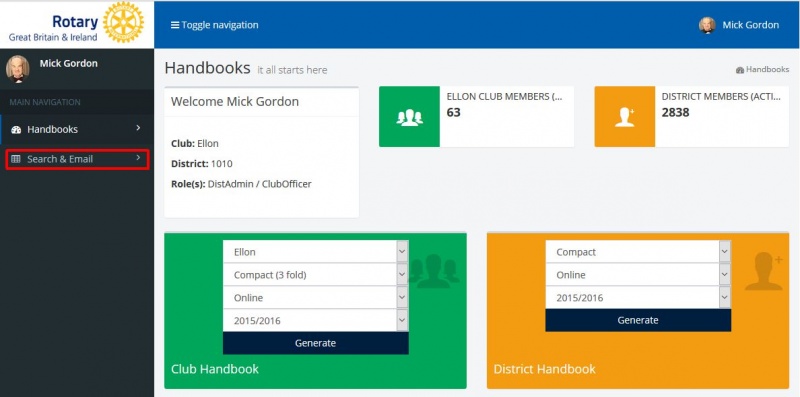Open the club handbook Online dropdown

(x=315, y=298)
